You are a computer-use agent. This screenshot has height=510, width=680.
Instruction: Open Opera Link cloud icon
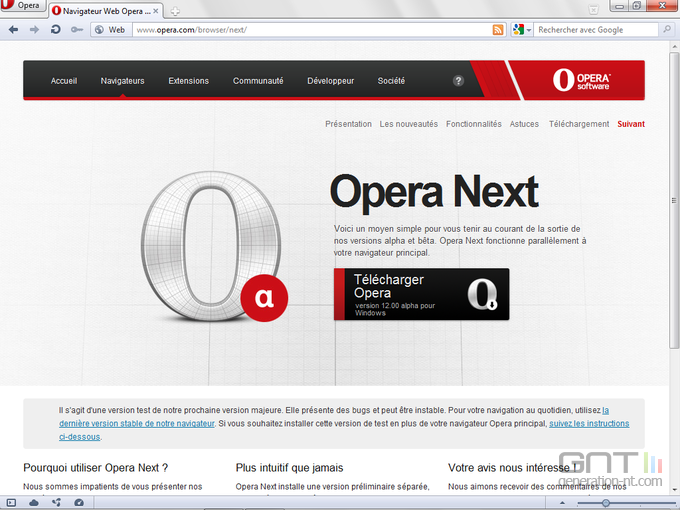(33, 503)
